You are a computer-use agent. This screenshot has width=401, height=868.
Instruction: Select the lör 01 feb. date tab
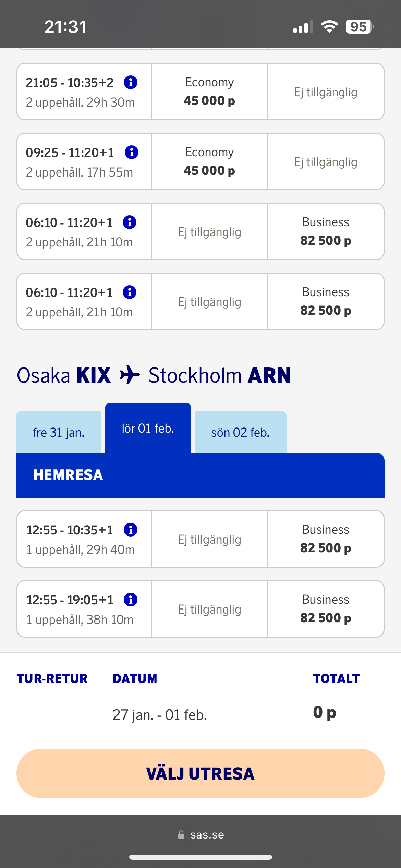[148, 428]
